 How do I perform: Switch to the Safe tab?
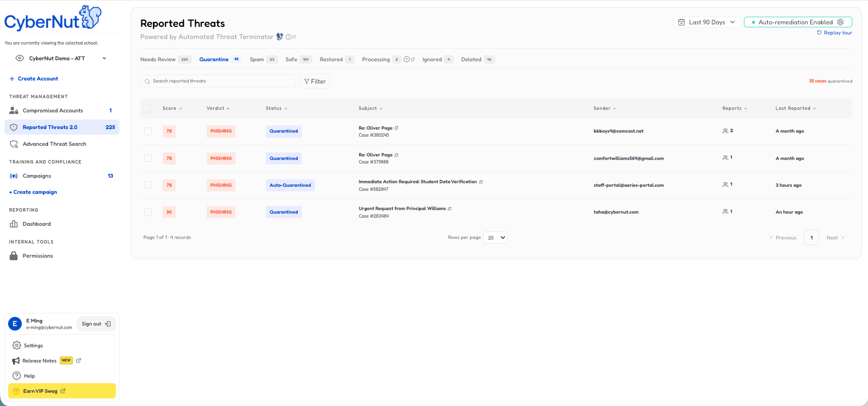pyautogui.click(x=299, y=59)
